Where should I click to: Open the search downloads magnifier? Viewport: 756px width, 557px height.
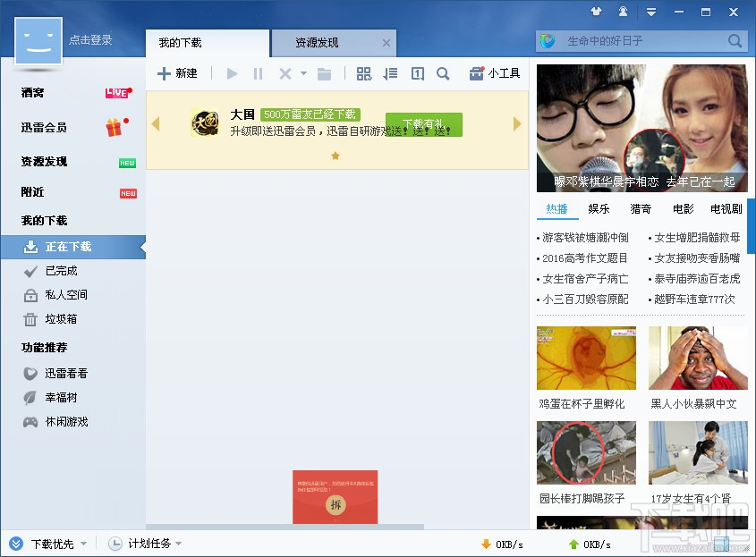pos(444,73)
